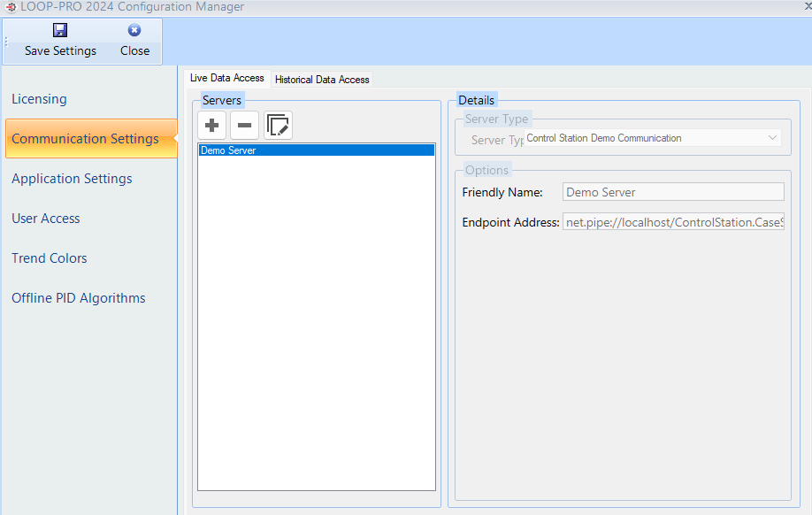
Task: Open Offline PID Algorithms section
Action: (x=79, y=298)
